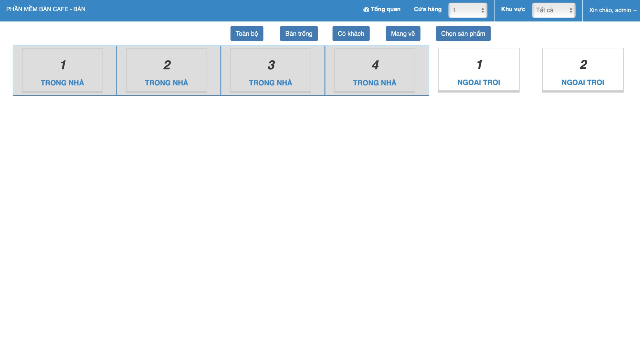Click the Khu vực label
Screen dimensions: 640x364
[x=513, y=9]
